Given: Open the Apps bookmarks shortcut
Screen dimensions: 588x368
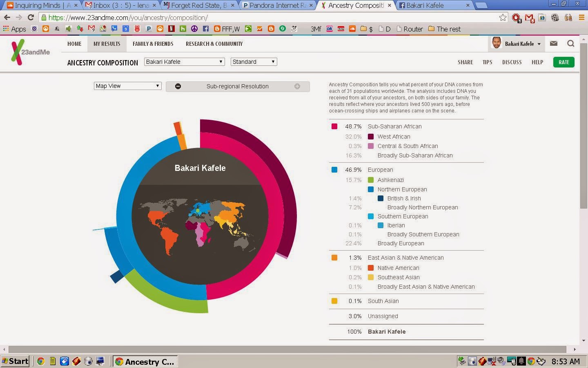Looking at the screenshot, I should click(x=15, y=29).
